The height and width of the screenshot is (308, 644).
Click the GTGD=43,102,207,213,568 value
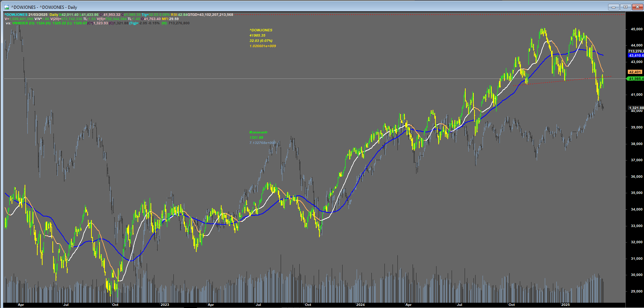[210, 15]
